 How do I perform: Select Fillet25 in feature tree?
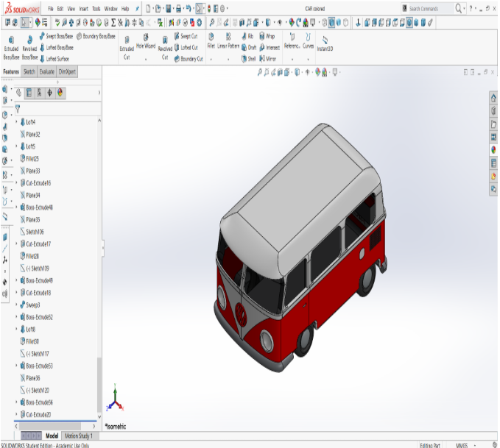(x=29, y=158)
